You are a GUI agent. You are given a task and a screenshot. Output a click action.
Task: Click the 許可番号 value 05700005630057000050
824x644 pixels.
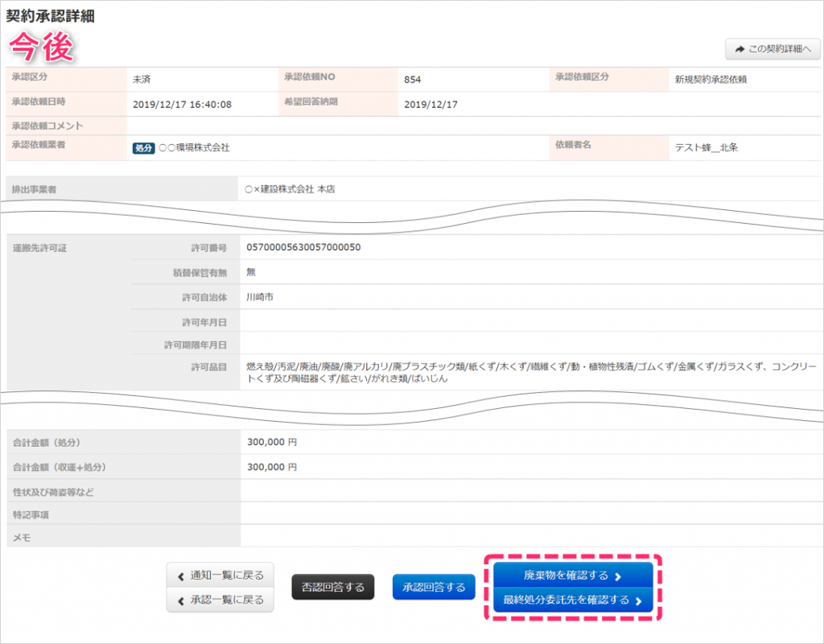[303, 247]
